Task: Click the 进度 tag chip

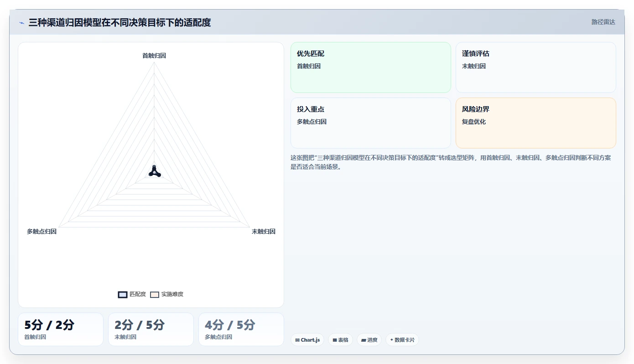Action: (369, 340)
